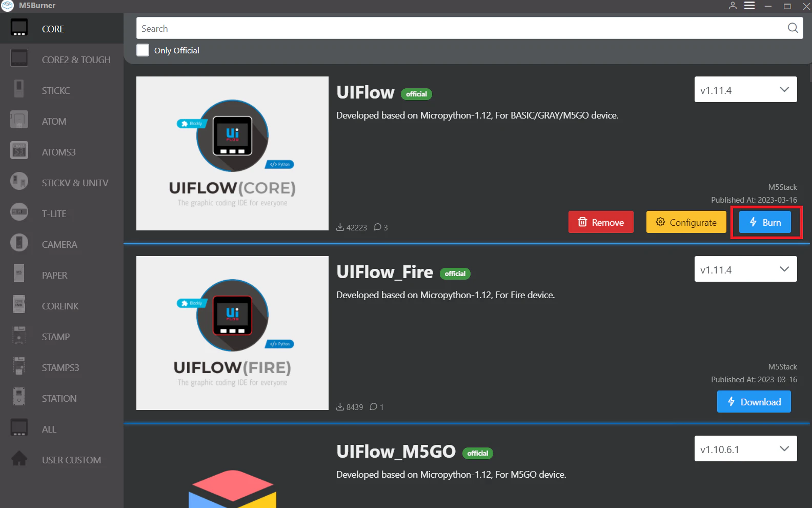Choose the STICKC device icon
The width and height of the screenshot is (812, 508).
(x=19, y=89)
